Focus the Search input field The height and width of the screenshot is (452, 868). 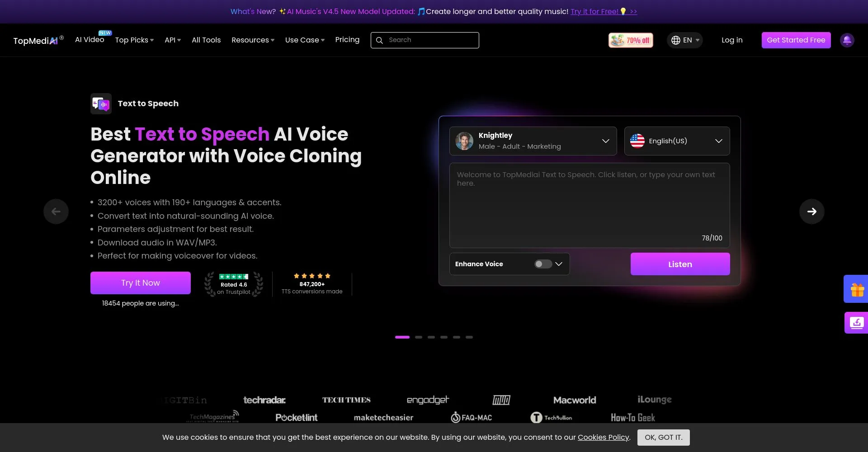(x=425, y=40)
